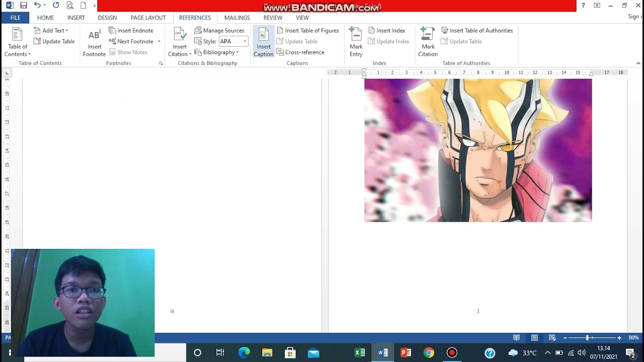Create a new blank document icon
This screenshot has height=362, width=644.
(x=84, y=6)
